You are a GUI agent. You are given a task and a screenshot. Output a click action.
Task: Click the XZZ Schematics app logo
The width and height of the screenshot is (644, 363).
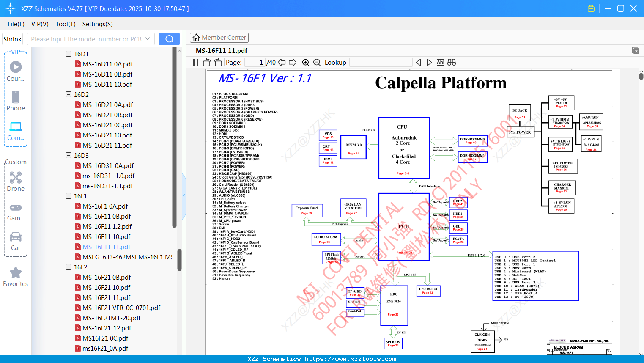pos(11,8)
